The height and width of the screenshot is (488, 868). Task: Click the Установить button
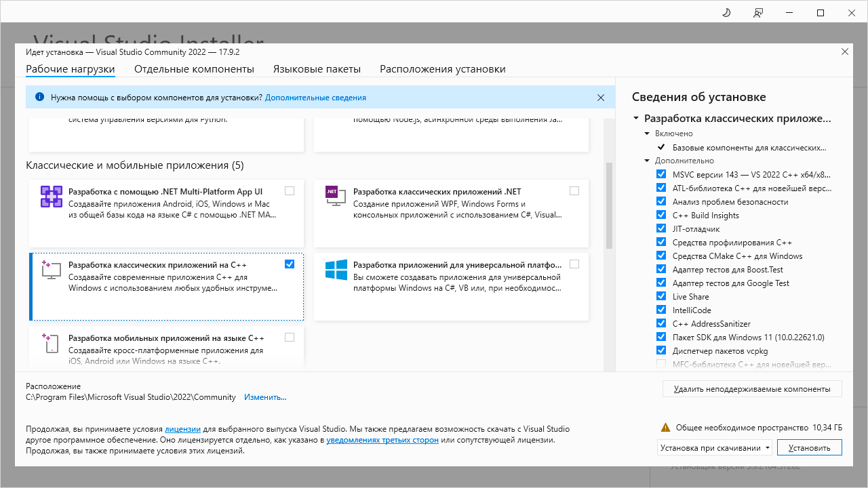coord(810,447)
